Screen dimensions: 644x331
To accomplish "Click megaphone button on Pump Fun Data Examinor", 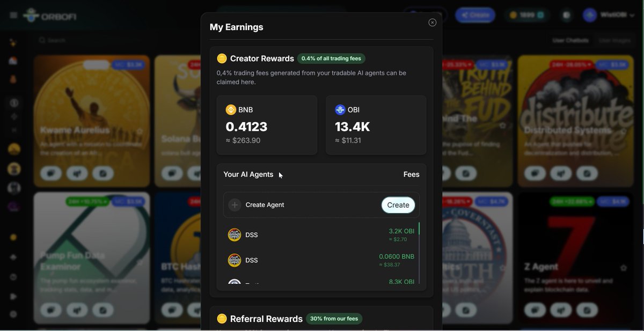I will tap(77, 310).
